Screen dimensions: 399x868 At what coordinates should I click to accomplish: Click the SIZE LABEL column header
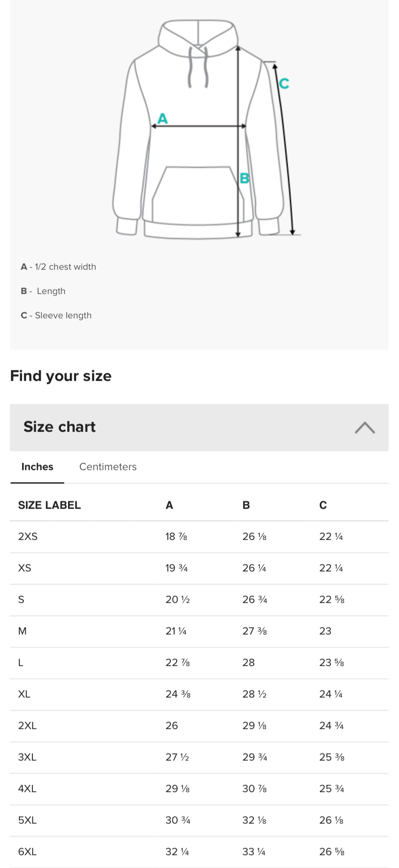pos(49,505)
